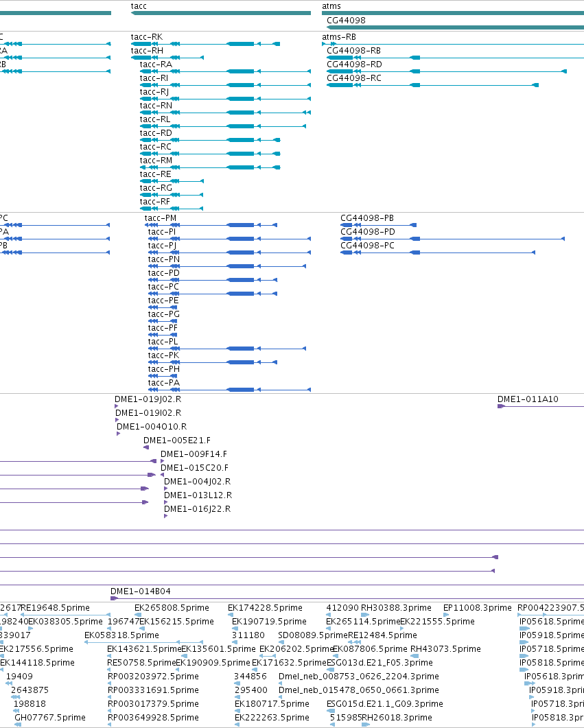Select the tacc-RG transcript label
The width and height of the screenshot is (584, 728).
156,187
